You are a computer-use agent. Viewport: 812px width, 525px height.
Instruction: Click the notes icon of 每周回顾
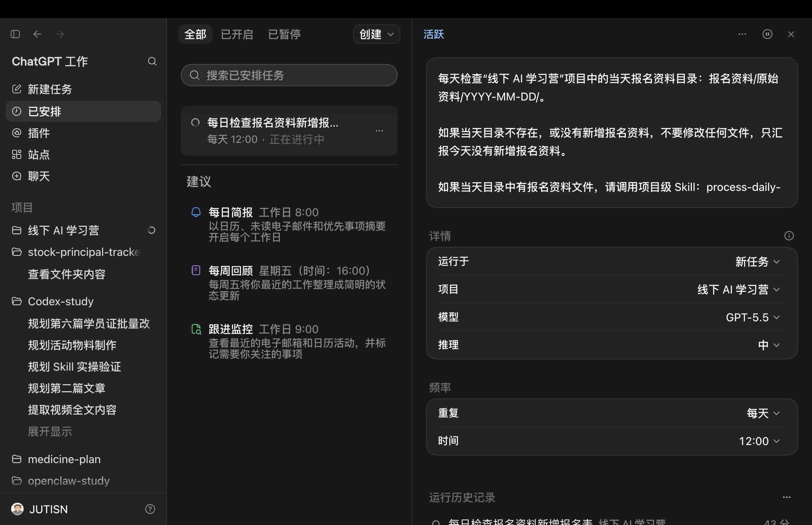(x=196, y=270)
